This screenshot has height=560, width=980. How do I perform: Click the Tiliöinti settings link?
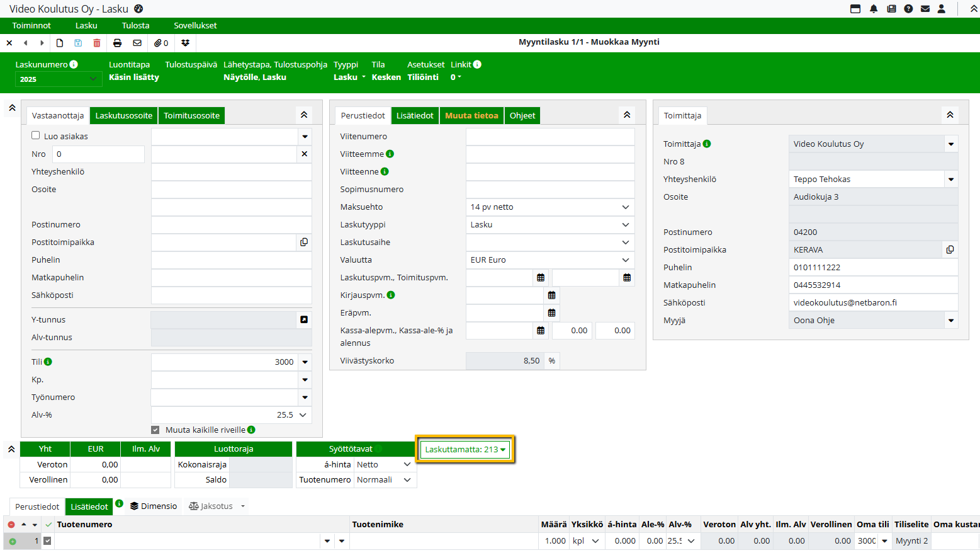pyautogui.click(x=423, y=77)
